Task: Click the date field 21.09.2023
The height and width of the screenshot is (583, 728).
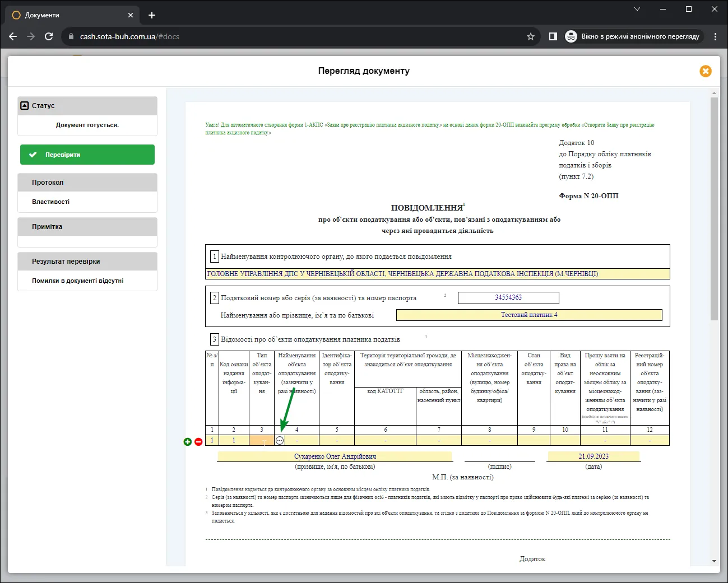Action: tap(593, 456)
